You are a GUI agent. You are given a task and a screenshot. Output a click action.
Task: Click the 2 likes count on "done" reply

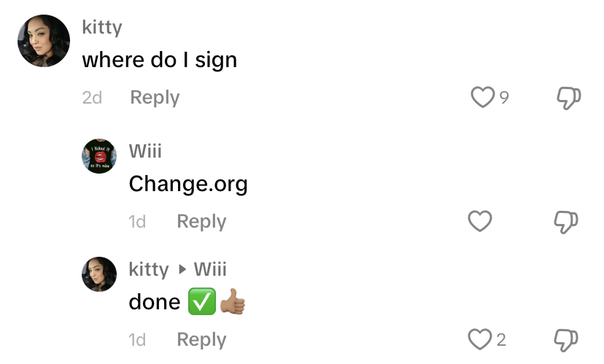point(501,340)
